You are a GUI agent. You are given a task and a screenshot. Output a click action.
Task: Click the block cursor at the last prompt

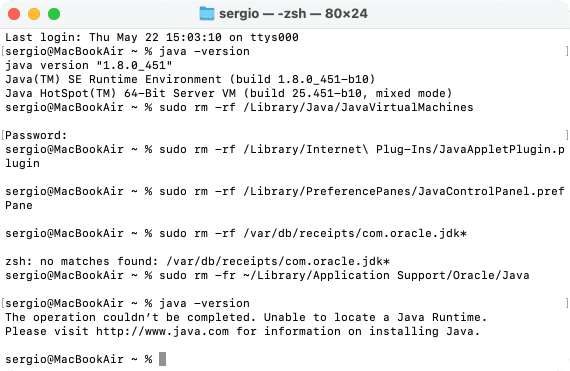[x=162, y=359]
